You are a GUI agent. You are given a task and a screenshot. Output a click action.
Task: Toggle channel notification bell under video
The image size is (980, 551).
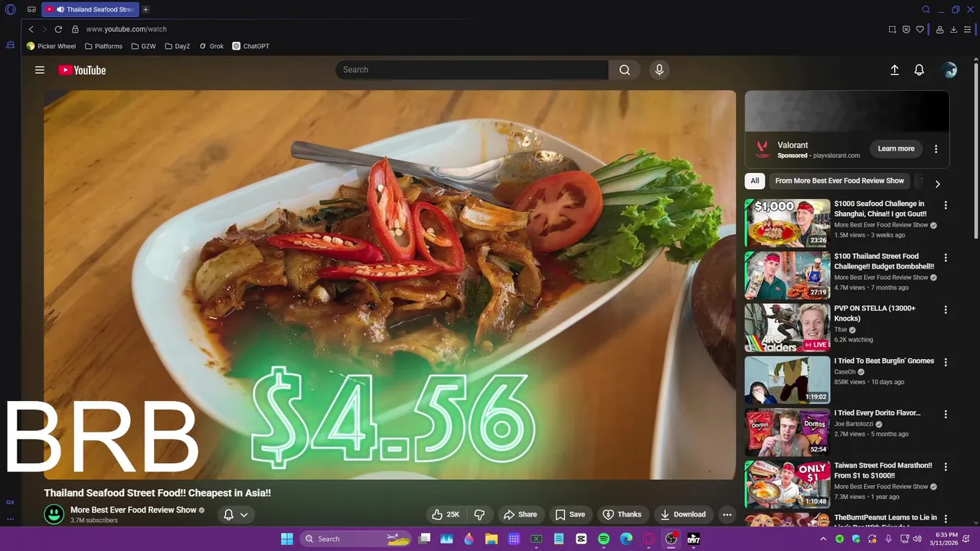pos(228,514)
